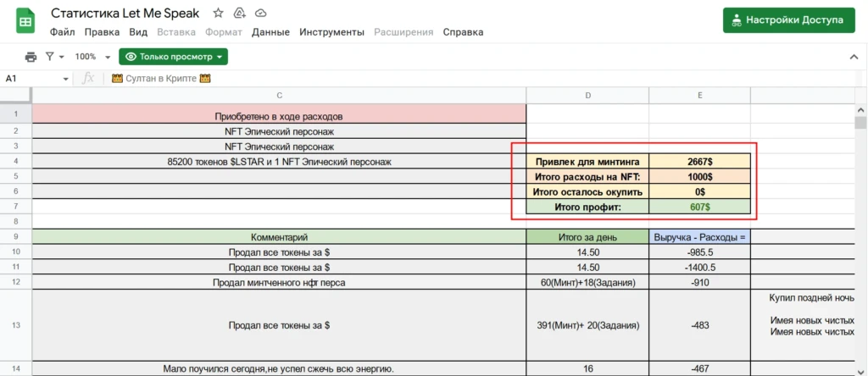868x376 pixels.
Task: Click the cell with value 2667$
Action: pos(699,162)
